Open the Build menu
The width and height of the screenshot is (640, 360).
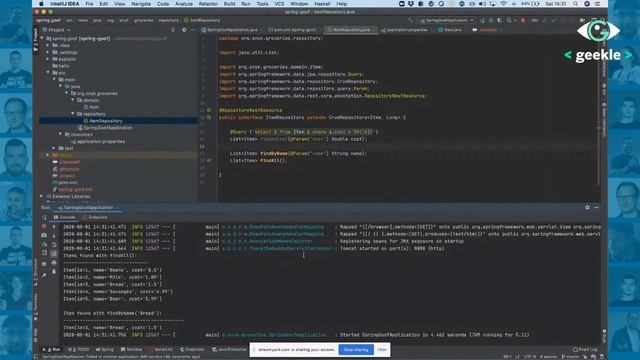229,4
